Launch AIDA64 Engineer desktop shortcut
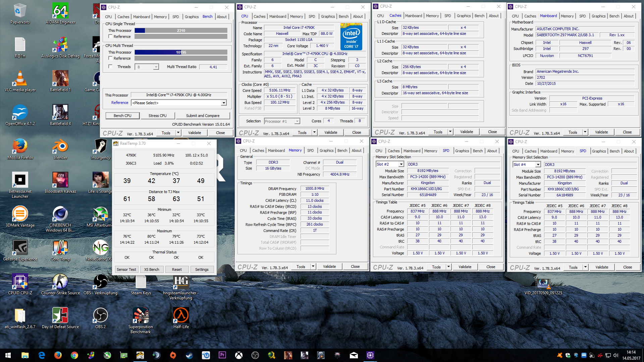Viewport: 644px width, 362px height. point(60,14)
